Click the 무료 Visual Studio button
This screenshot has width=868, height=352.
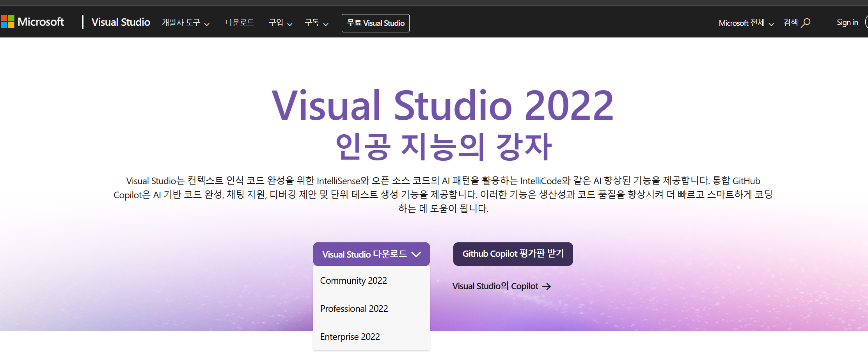pos(375,23)
